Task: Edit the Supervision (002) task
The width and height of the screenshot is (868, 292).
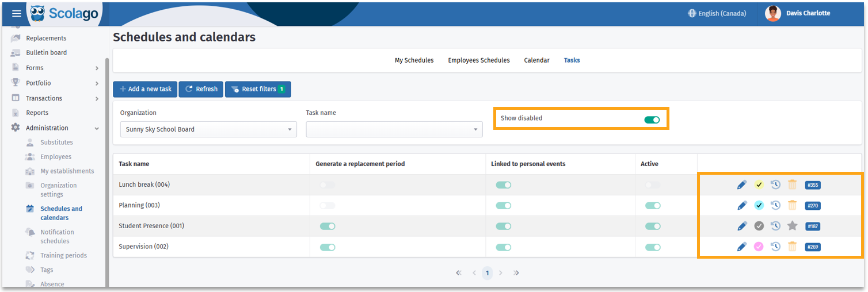Action: click(742, 247)
